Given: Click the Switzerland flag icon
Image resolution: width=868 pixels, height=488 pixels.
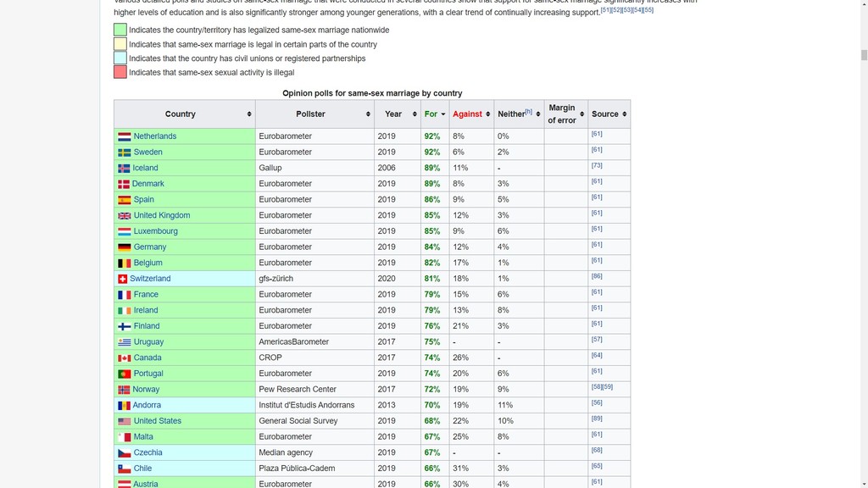Looking at the screenshot, I should click(123, 279).
